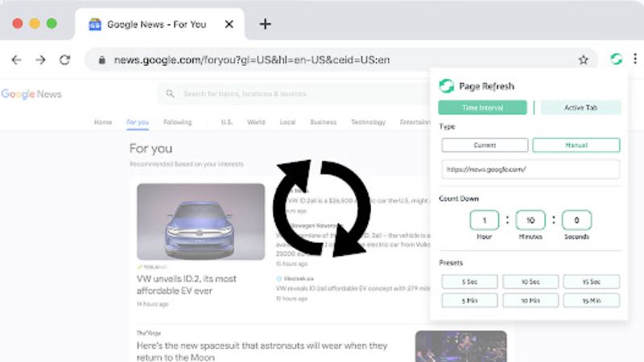Switch to the Time Interval tab
Viewport: 644px width, 362px height.
(482, 108)
